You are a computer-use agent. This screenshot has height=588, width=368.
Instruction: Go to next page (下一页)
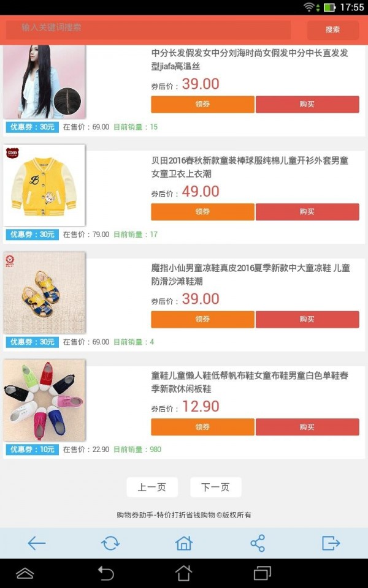click(215, 487)
